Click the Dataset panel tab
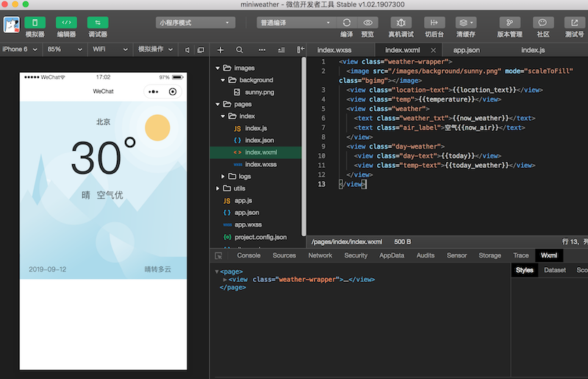 click(x=554, y=270)
